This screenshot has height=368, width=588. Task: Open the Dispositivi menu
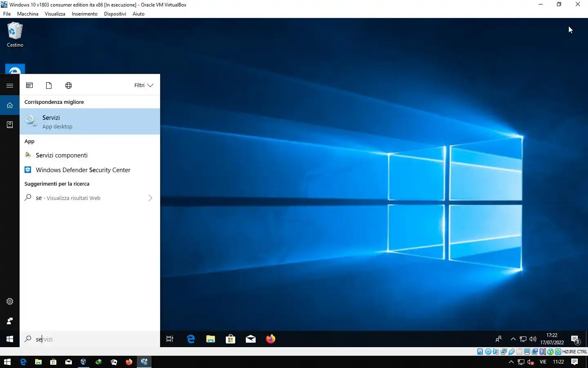pos(115,14)
